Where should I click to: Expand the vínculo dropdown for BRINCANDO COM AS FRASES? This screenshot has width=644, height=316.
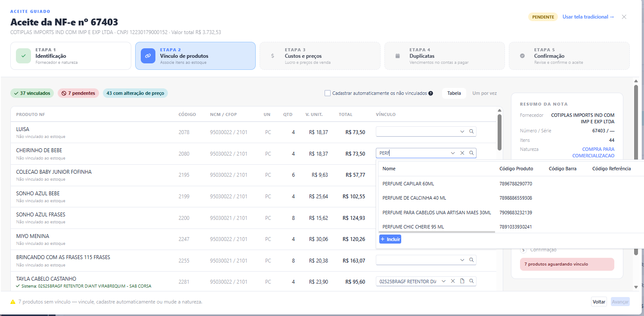point(462,260)
